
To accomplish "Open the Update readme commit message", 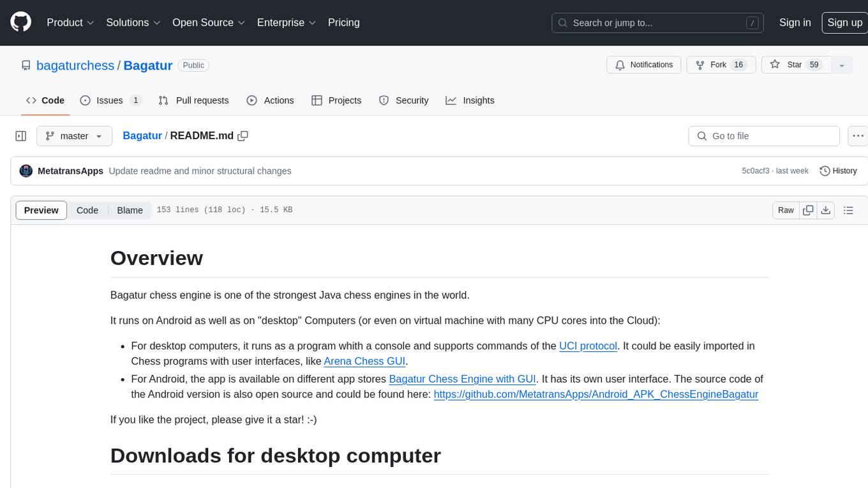I will tap(200, 171).
